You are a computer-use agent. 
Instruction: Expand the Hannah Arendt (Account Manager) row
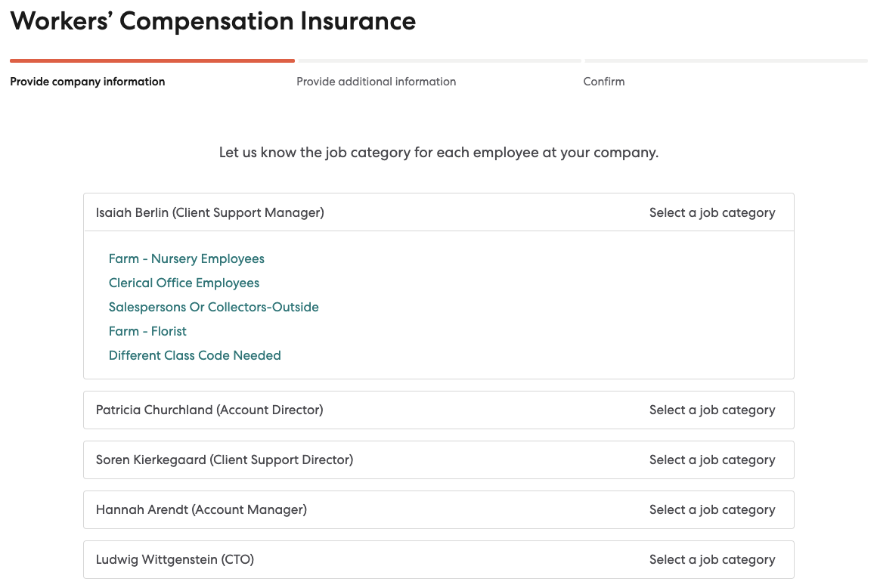[438, 509]
